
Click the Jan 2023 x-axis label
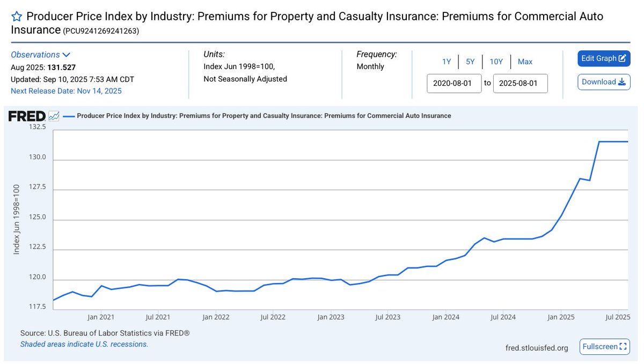click(331, 317)
